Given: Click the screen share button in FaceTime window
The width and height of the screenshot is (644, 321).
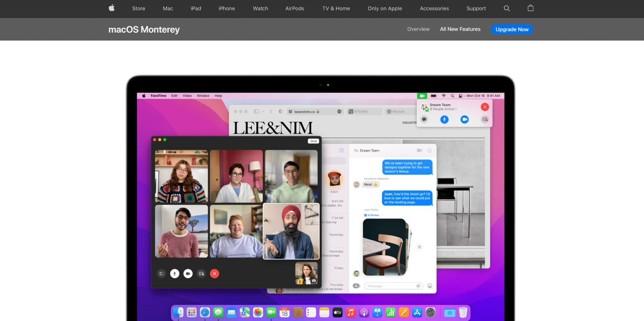Looking at the screenshot, I should pos(201,274).
